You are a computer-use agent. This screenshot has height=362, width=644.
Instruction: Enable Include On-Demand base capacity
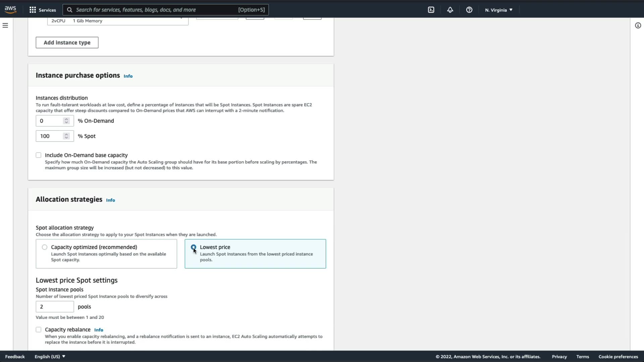(39, 155)
